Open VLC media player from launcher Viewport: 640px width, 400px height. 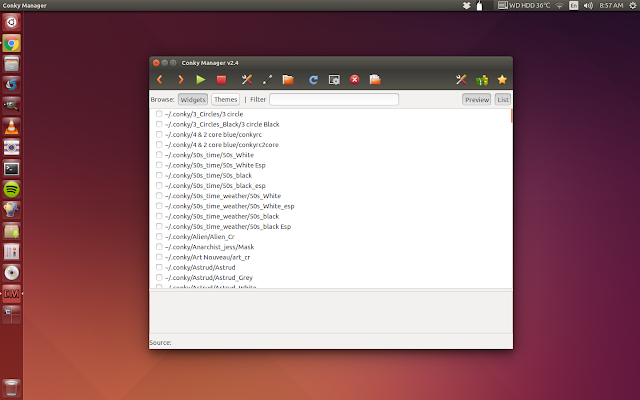[x=11, y=127]
